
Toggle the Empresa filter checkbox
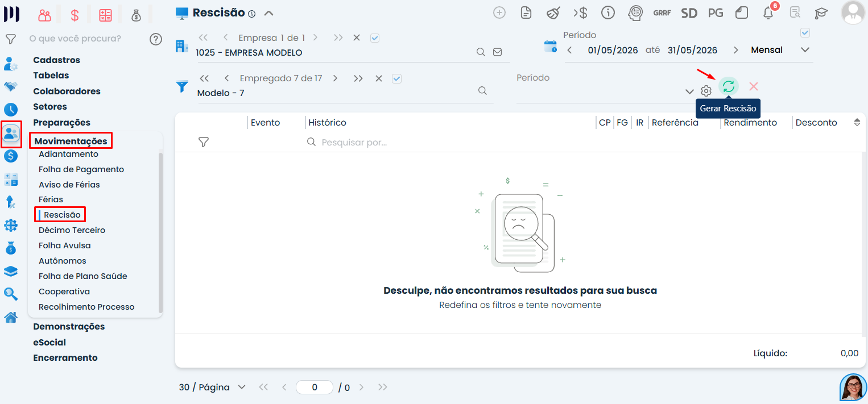(374, 38)
